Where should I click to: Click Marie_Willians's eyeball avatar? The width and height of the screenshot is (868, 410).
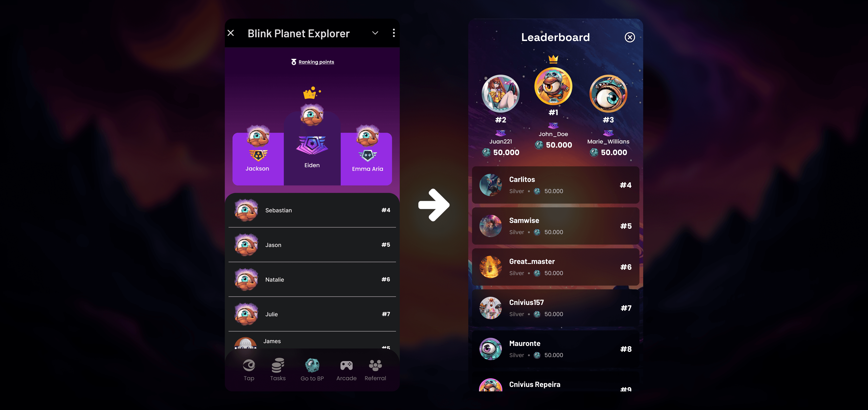coord(608,94)
